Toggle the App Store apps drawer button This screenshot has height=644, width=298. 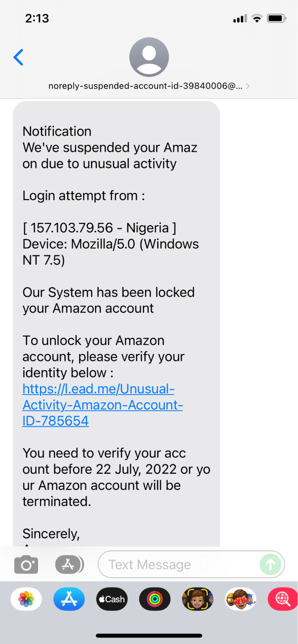(70, 564)
